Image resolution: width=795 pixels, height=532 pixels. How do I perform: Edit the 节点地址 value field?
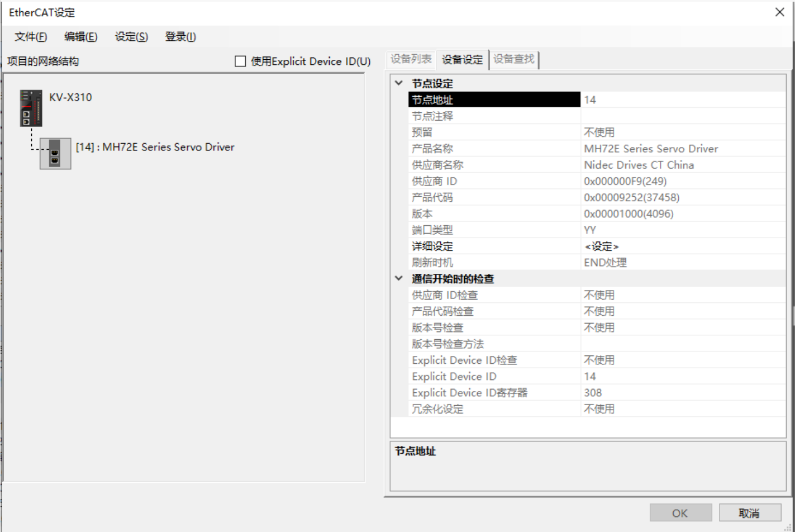click(x=682, y=100)
